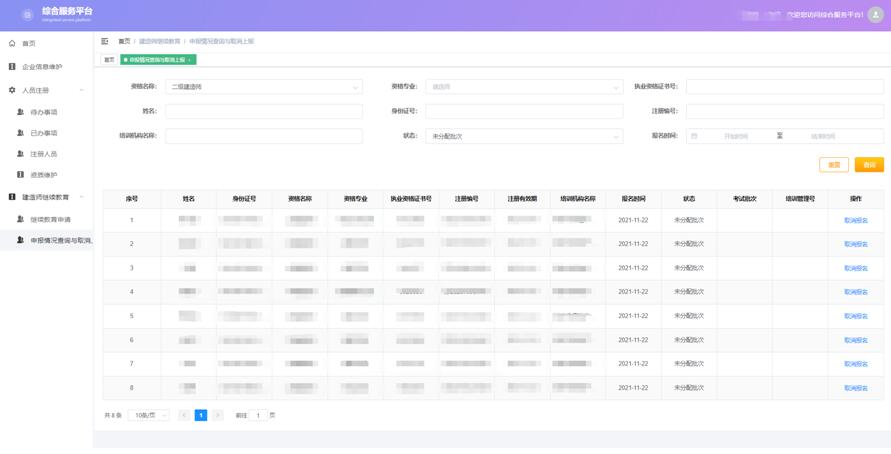The height and width of the screenshot is (454, 891).
Task: Close the 申报情况查询与取消上报 tab via its x
Action: 190,60
